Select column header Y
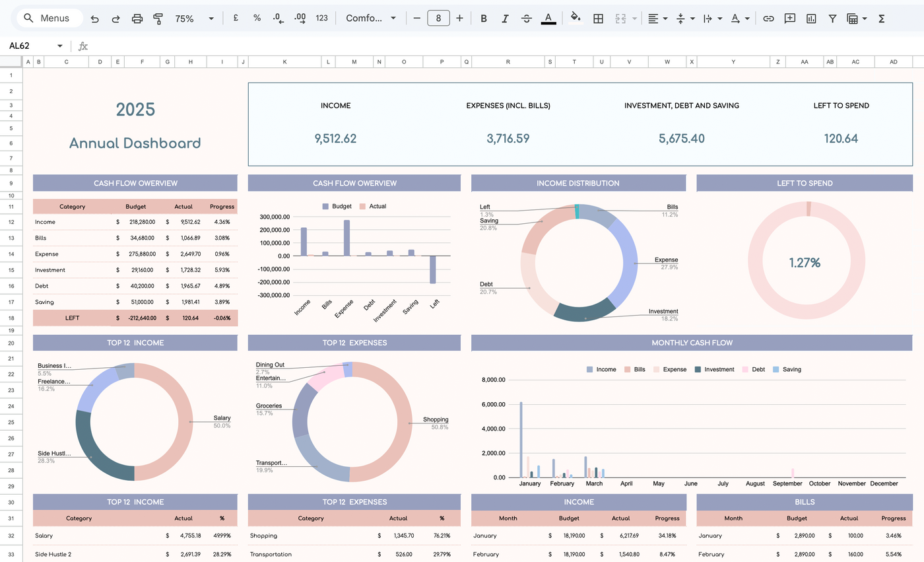The width and height of the screenshot is (924, 562). [x=733, y=62]
